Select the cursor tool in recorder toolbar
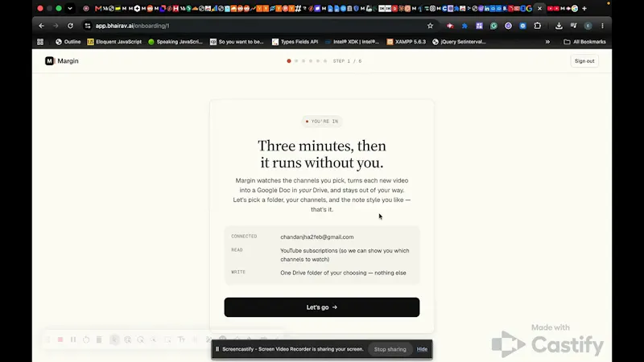Screen dimensions: 644x362 [114, 339]
